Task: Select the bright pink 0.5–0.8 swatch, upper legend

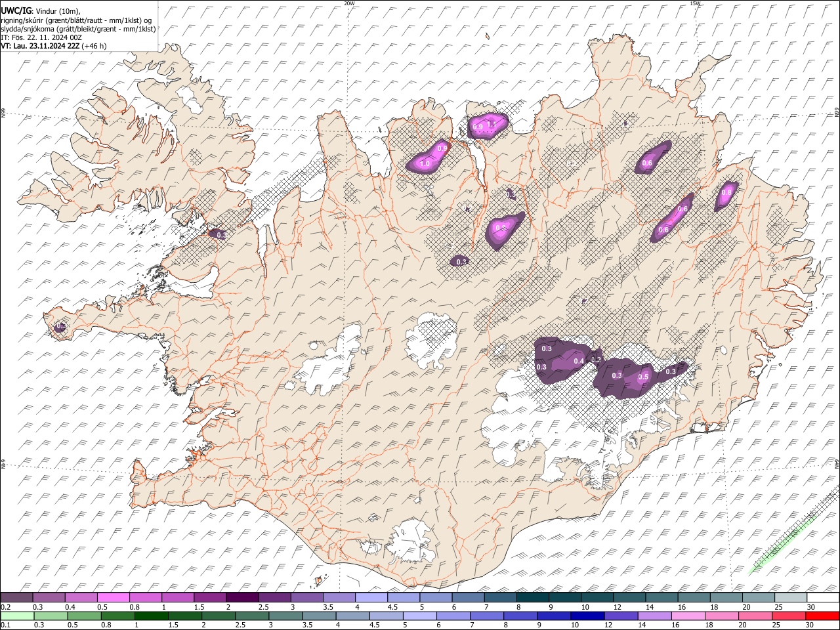Action: tap(114, 597)
